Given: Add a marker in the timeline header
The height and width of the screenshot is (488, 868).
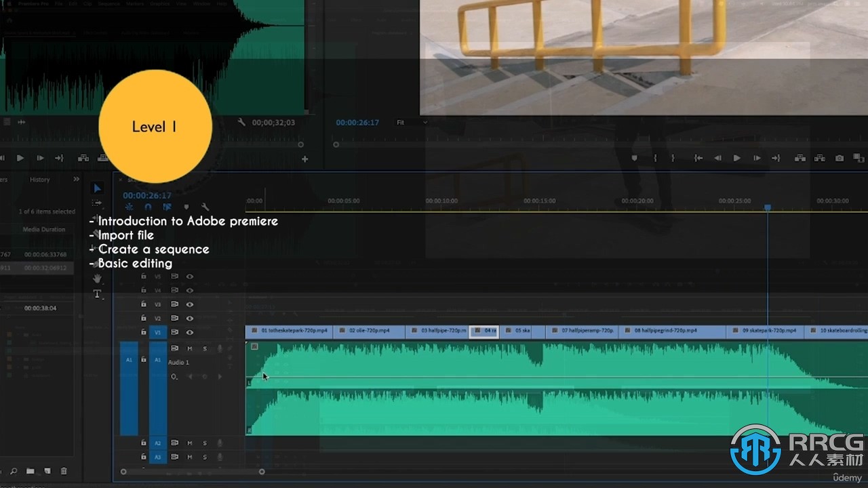Looking at the screenshot, I should click(186, 207).
